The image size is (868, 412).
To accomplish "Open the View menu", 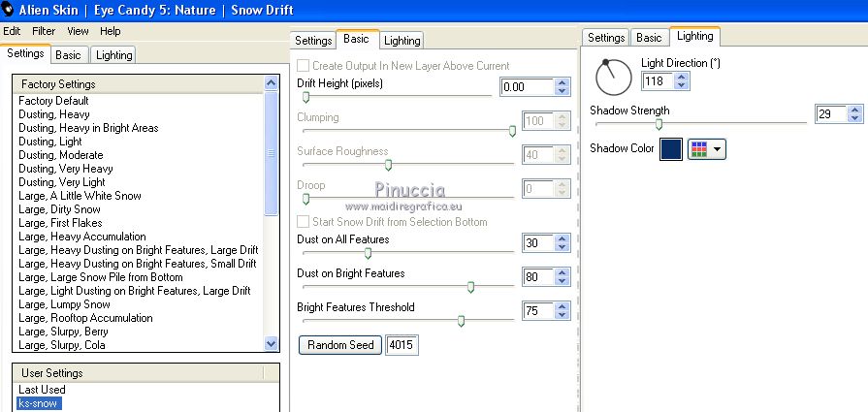I will (x=78, y=31).
